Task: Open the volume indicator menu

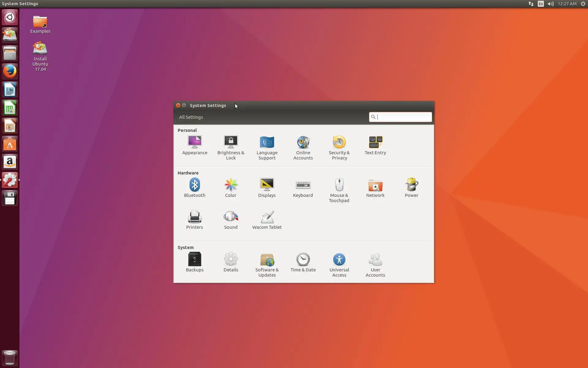Action: 550,4
